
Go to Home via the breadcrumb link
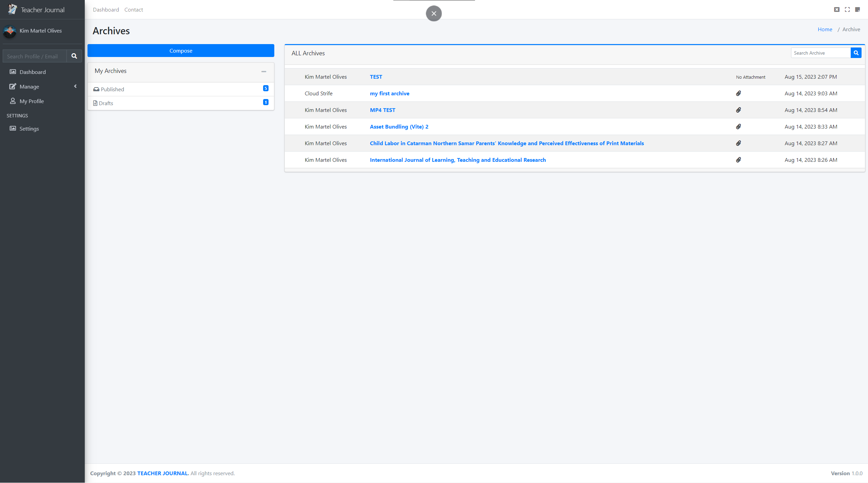[825, 29]
